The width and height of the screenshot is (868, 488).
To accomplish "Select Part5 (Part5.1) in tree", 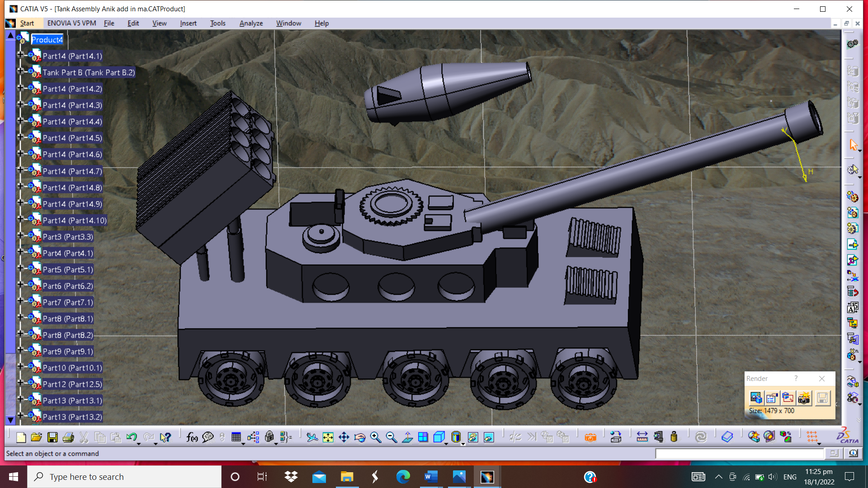I will click(68, 270).
